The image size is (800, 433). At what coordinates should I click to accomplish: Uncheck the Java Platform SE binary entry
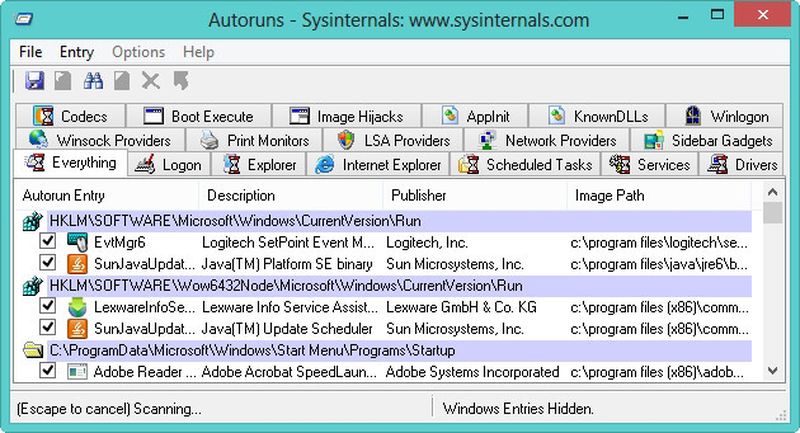(x=47, y=263)
